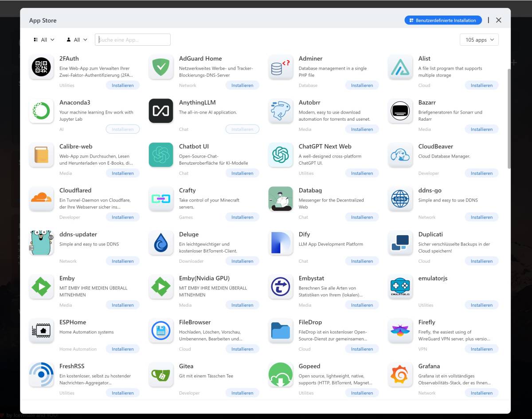The height and width of the screenshot is (419, 532).
Task: Click the Gitea app title
Action: point(186,366)
